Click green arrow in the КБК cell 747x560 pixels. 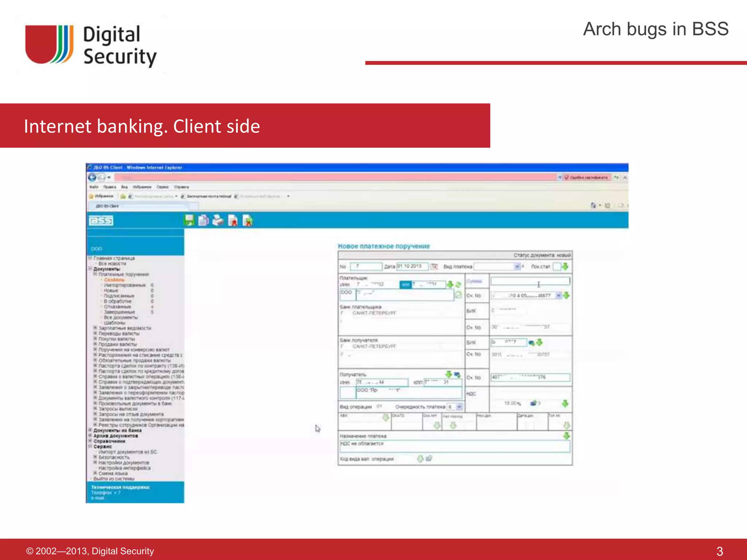click(386, 418)
